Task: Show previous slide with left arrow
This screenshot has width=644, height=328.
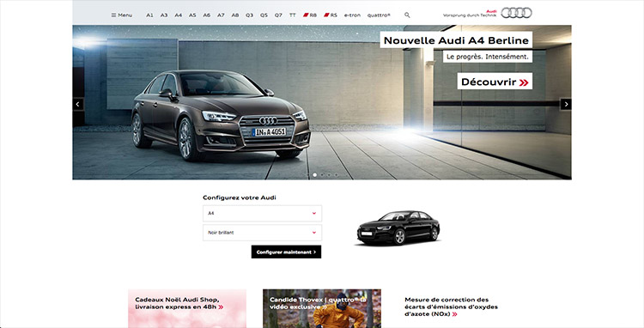Action: (77, 104)
